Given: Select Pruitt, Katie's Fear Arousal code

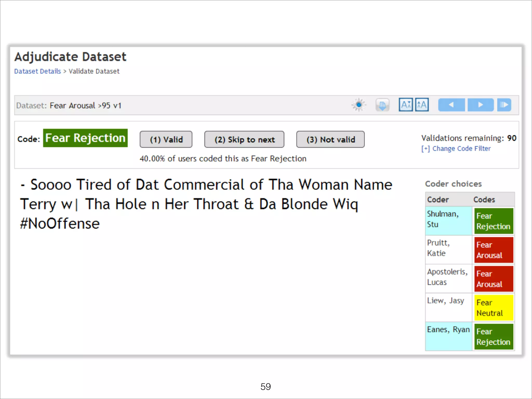Looking at the screenshot, I should click(493, 250).
